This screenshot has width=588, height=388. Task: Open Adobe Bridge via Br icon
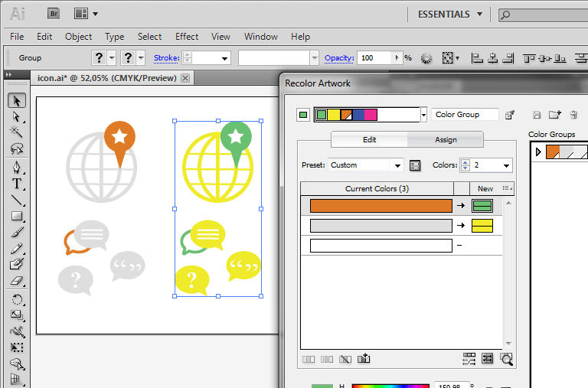(x=54, y=14)
